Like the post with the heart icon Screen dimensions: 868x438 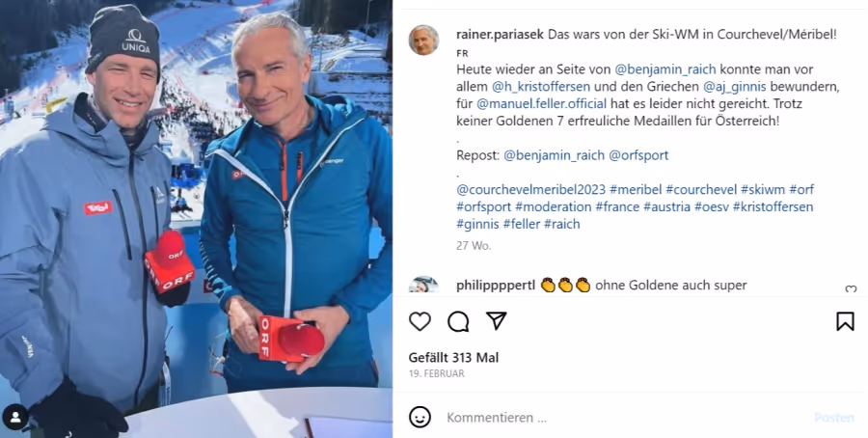tap(420, 321)
